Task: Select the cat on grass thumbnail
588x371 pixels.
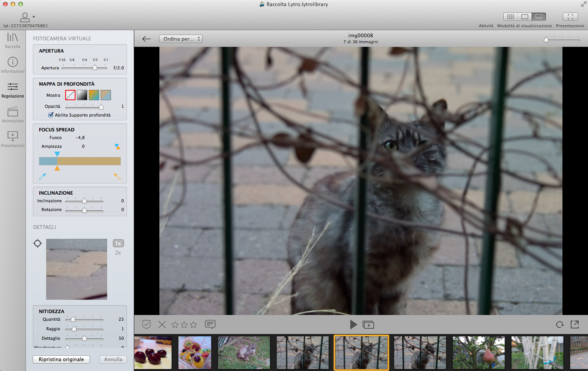Action: 244,353
